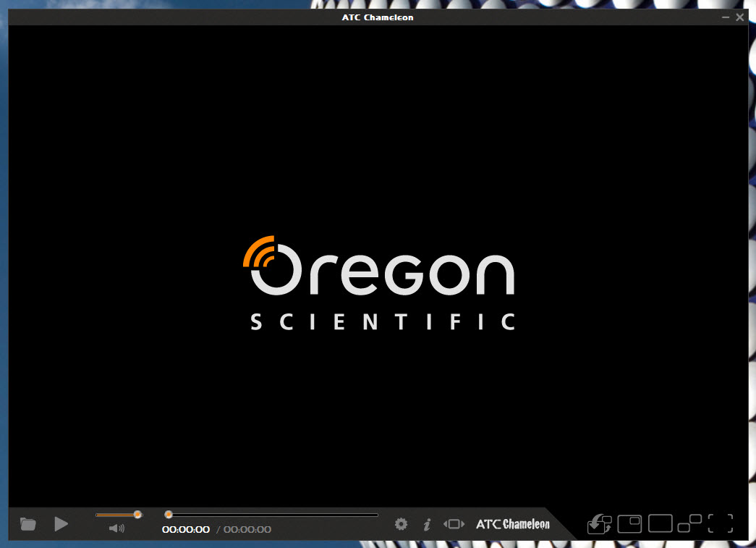Click the ATC Chameleon window title
The height and width of the screenshot is (548, 756).
coord(378,17)
